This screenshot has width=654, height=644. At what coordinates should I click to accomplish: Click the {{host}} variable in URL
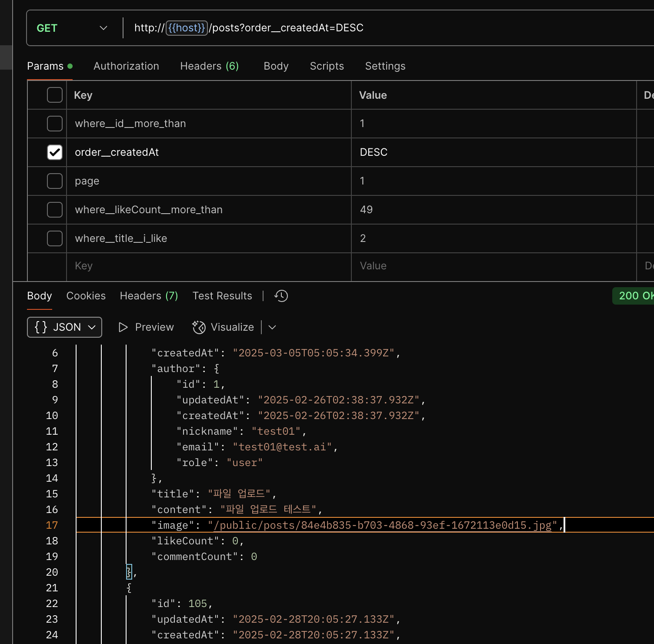[187, 28]
